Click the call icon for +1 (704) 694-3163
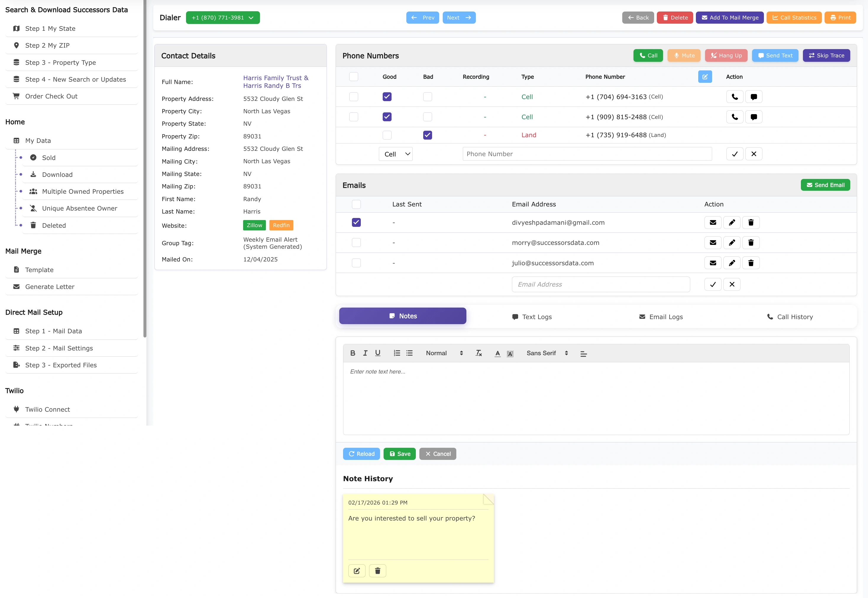Screen dimensions: 868x598 tap(734, 97)
